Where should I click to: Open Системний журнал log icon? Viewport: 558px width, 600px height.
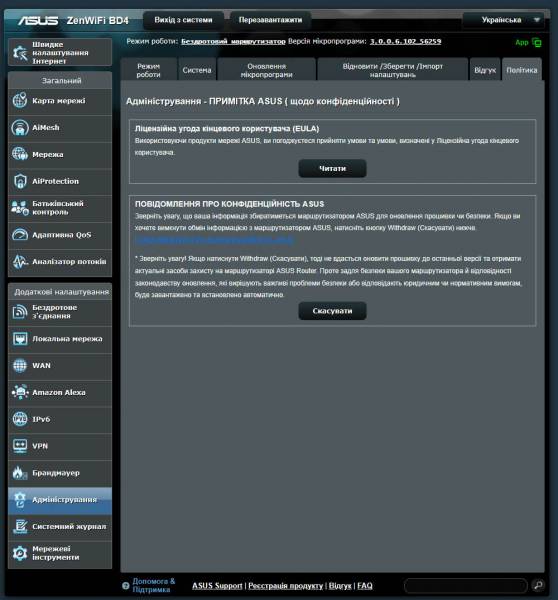click(20, 527)
